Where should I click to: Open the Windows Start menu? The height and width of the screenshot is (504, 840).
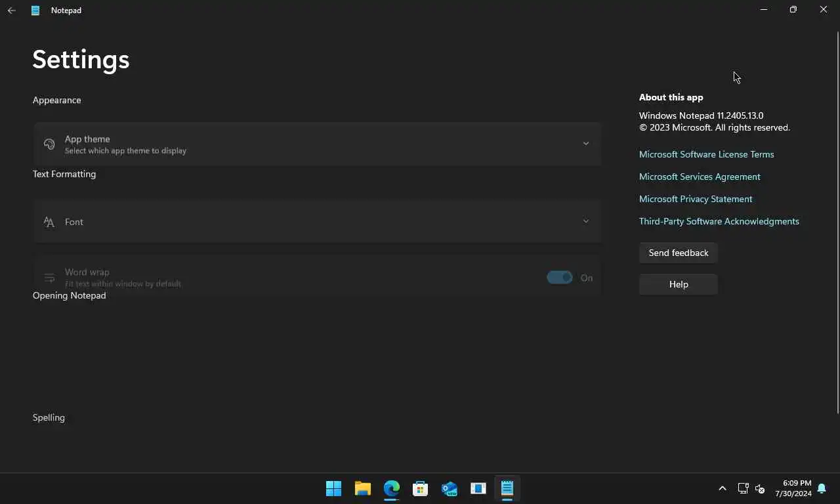(x=333, y=488)
